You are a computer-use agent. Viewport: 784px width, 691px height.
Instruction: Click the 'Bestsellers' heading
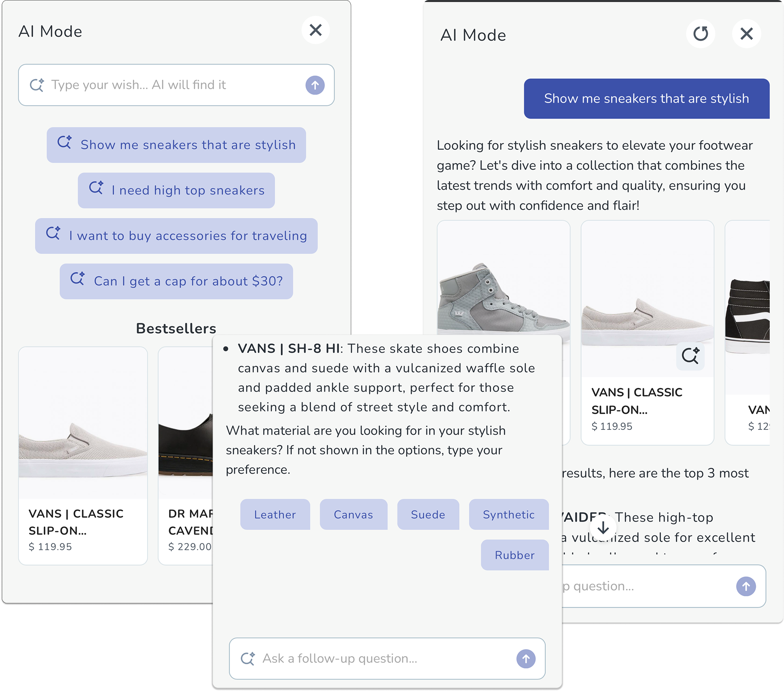point(176,329)
